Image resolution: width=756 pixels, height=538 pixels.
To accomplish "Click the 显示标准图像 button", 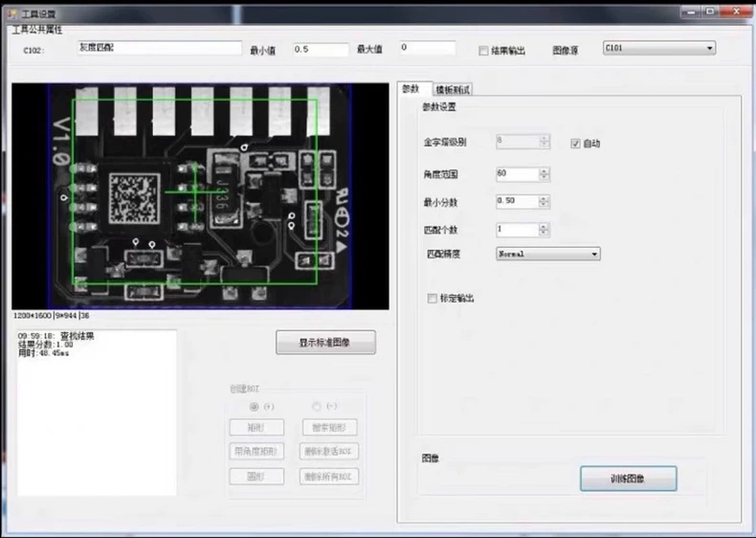I will [325, 343].
